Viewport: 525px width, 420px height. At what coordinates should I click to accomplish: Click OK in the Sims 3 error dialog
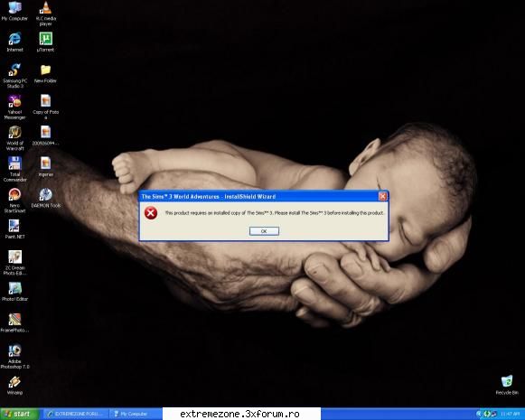click(x=264, y=231)
